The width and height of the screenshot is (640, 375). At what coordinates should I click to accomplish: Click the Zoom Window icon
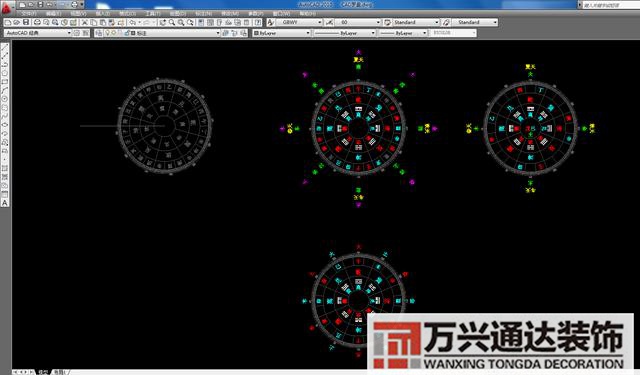coord(181,22)
